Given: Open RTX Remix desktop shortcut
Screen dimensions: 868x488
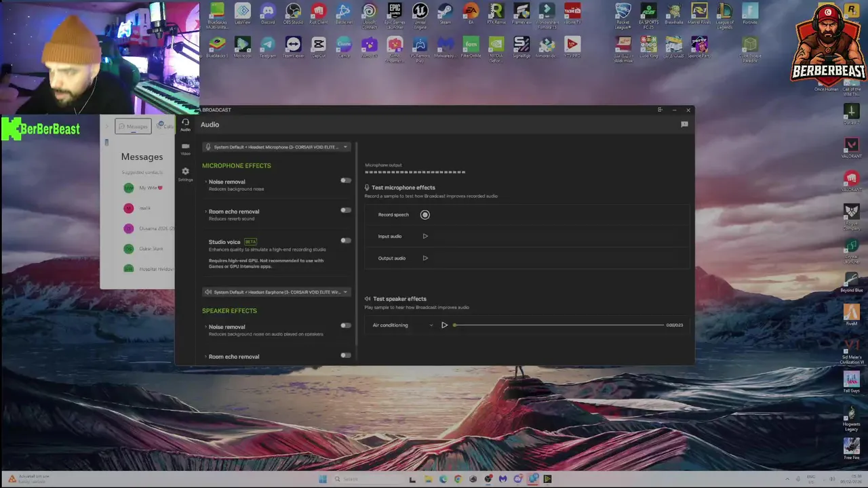Looking at the screenshot, I should click(x=496, y=14).
